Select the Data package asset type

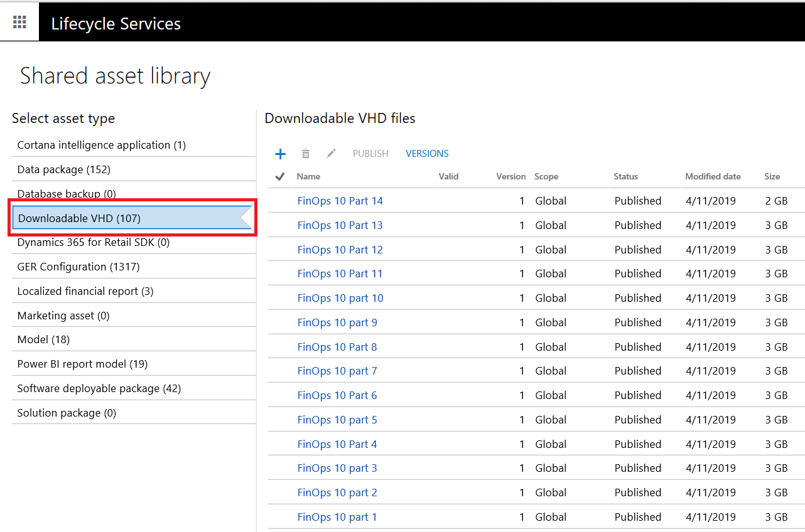[64, 169]
